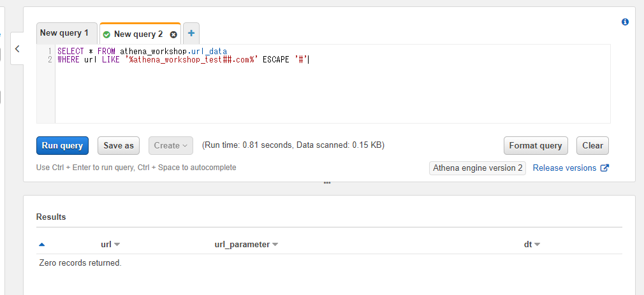644x295 pixels.
Task: Click the Results heading
Action: click(x=51, y=217)
